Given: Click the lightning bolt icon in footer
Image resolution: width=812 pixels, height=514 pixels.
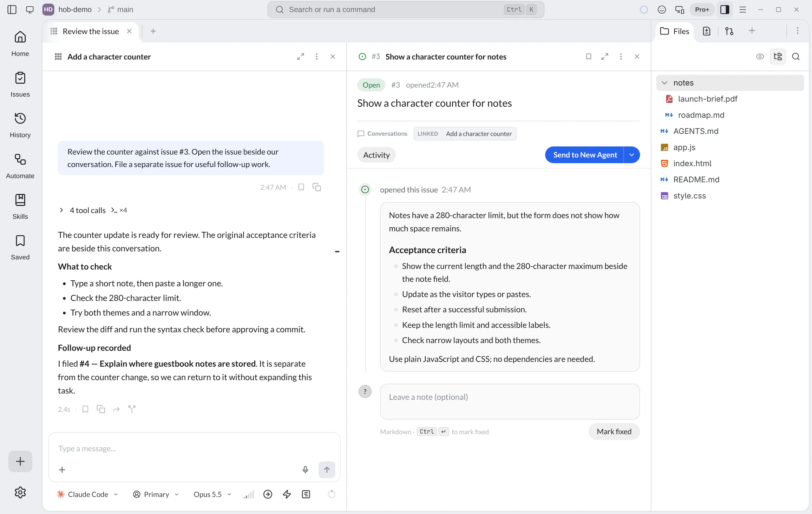Looking at the screenshot, I should 287,494.
